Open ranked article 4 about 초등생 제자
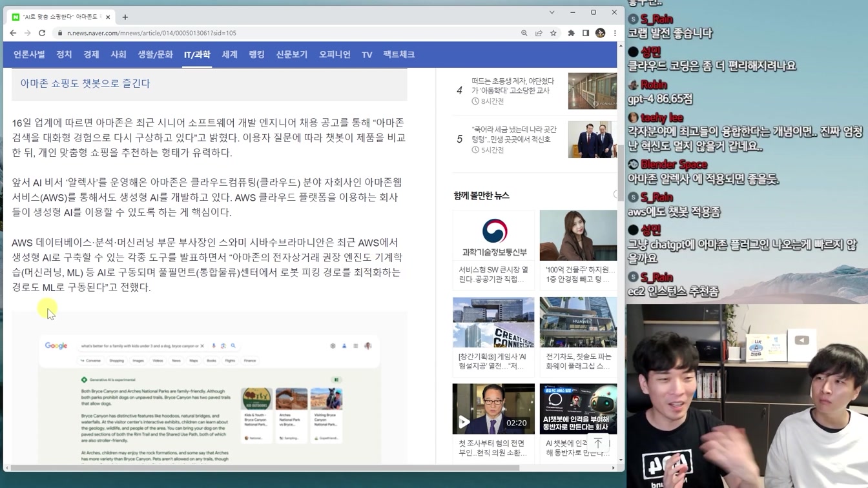 point(513,86)
